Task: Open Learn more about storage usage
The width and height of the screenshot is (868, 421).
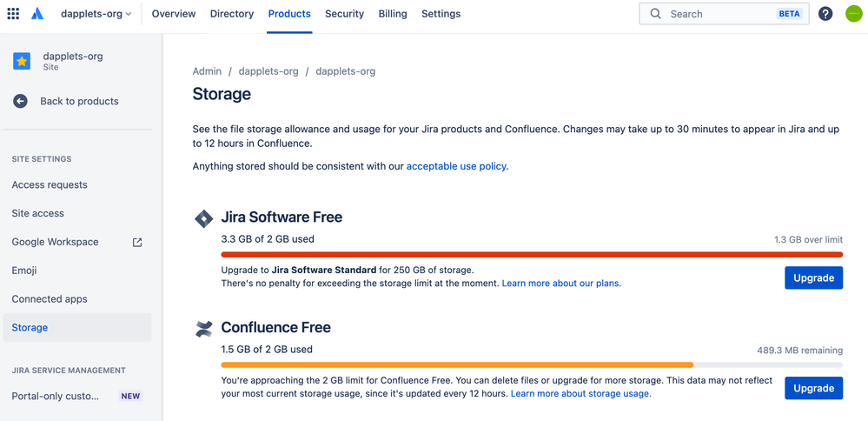Action: pyautogui.click(x=580, y=394)
